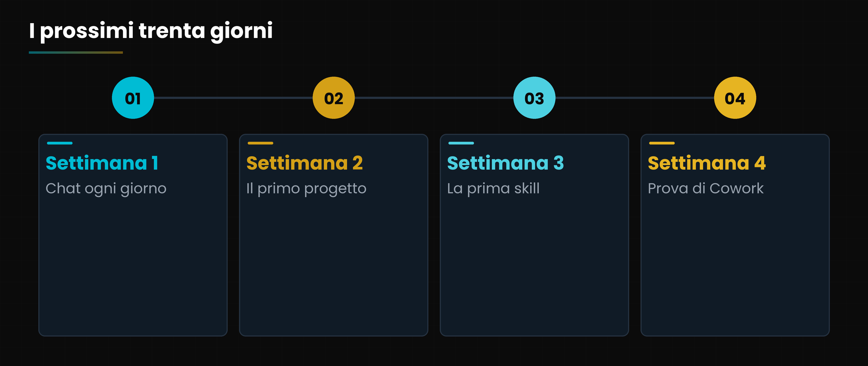Click light blue accent bar above Settimana 3
Screen dimensions: 868x366
pyautogui.click(x=461, y=143)
